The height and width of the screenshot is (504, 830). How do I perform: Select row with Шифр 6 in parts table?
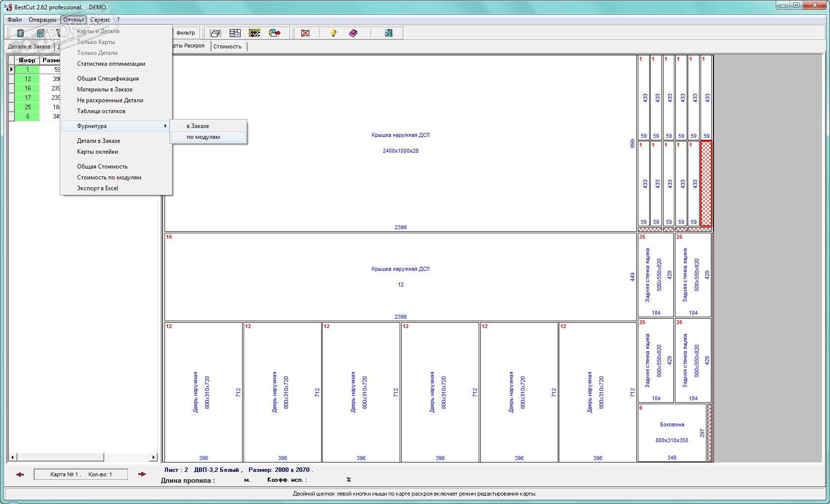(27, 117)
